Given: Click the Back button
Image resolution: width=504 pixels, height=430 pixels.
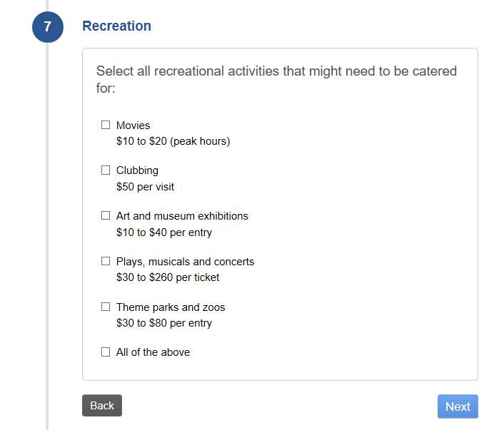Looking at the screenshot, I should click(102, 405).
